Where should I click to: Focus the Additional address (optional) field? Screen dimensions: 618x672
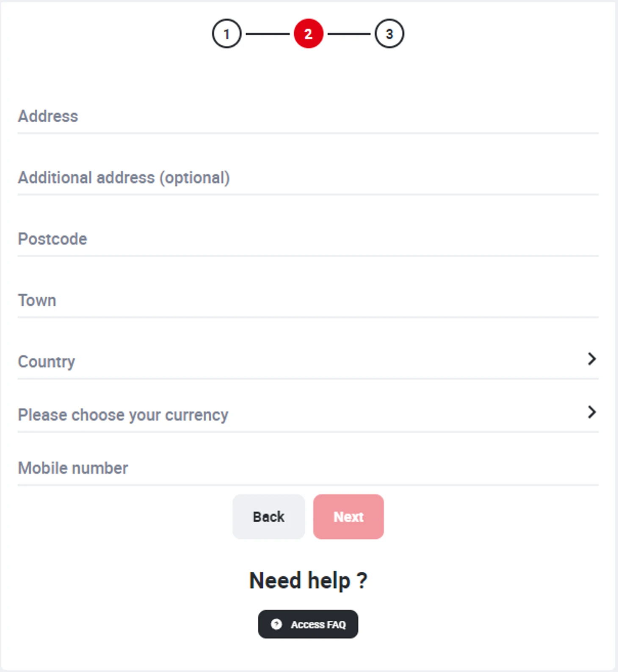pos(308,178)
